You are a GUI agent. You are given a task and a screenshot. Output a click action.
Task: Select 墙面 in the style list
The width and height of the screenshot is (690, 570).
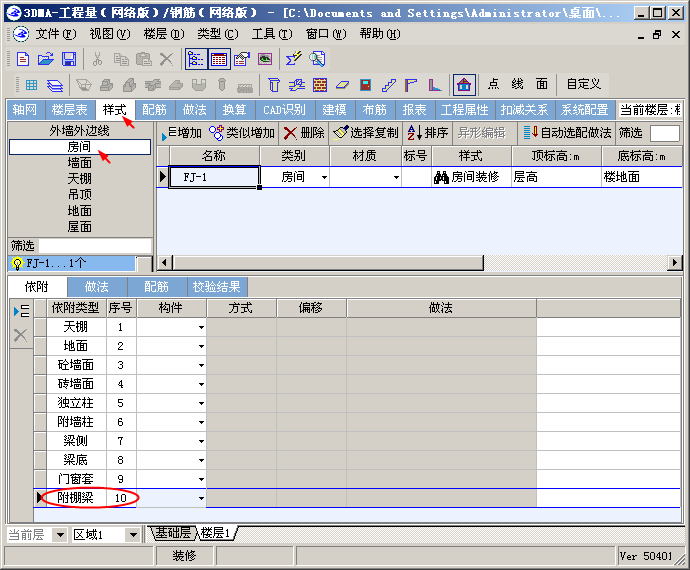[x=80, y=163]
